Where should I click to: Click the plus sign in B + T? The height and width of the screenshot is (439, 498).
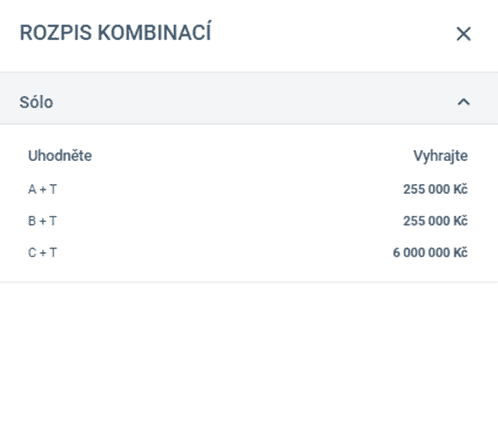(x=43, y=221)
